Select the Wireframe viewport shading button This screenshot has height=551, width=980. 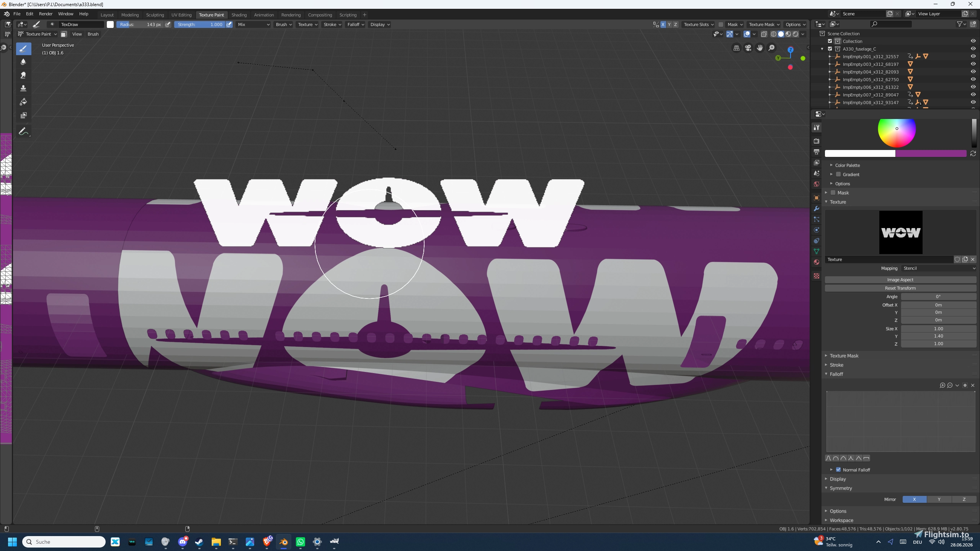(774, 34)
